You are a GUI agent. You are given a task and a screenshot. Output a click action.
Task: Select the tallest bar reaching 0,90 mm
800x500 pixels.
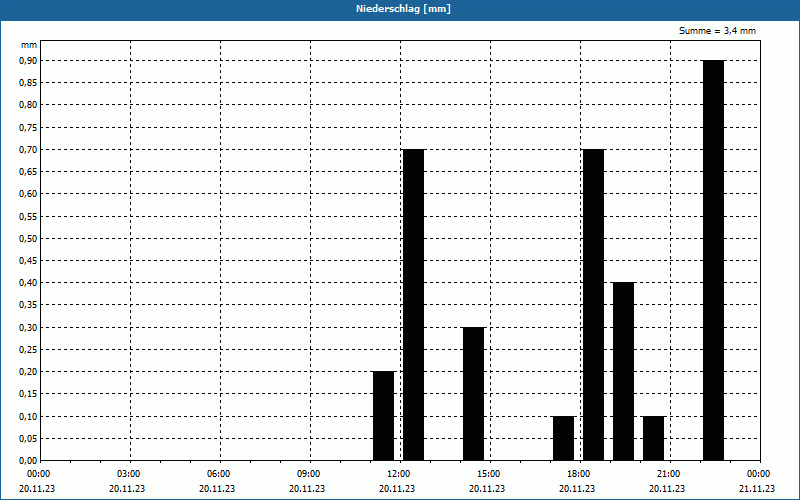(713, 260)
